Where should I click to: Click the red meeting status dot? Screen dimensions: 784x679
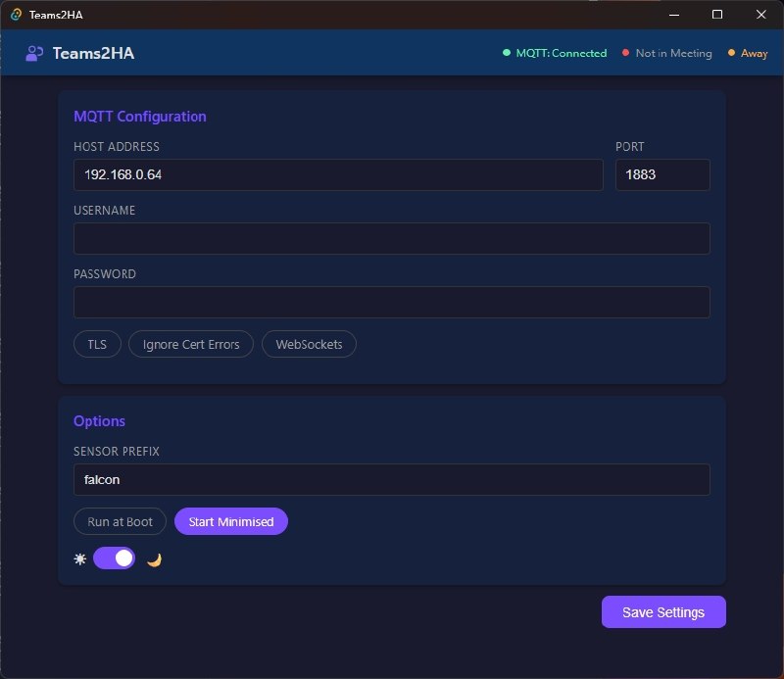pos(625,53)
